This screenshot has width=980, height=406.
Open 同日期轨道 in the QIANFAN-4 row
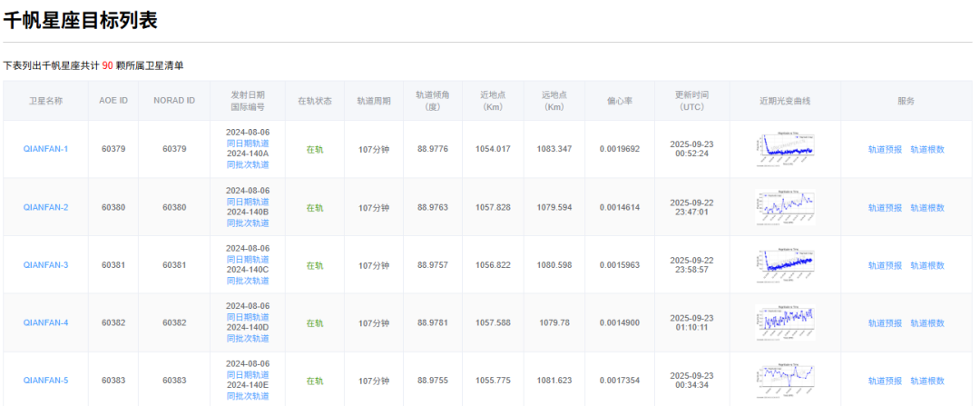coord(247,317)
